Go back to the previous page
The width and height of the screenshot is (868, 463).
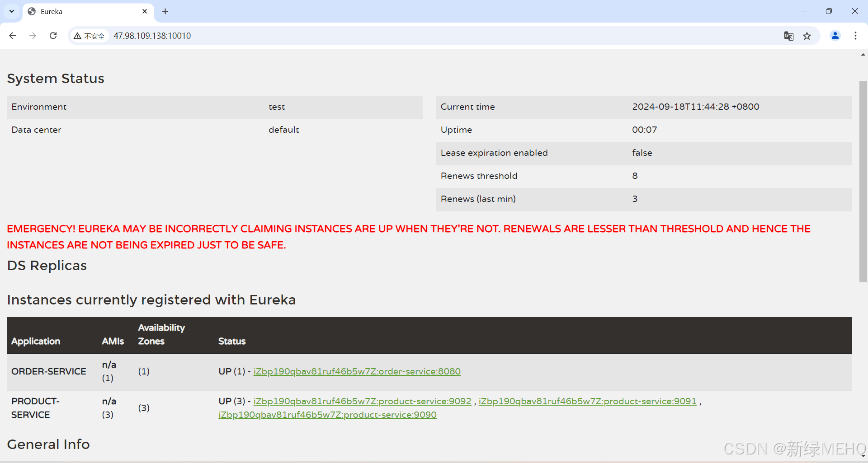(13, 36)
